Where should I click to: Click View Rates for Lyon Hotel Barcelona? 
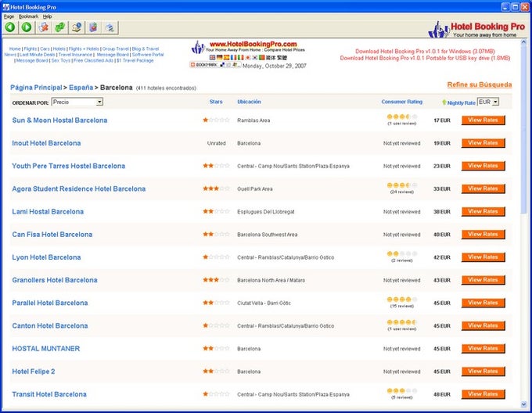pos(483,257)
